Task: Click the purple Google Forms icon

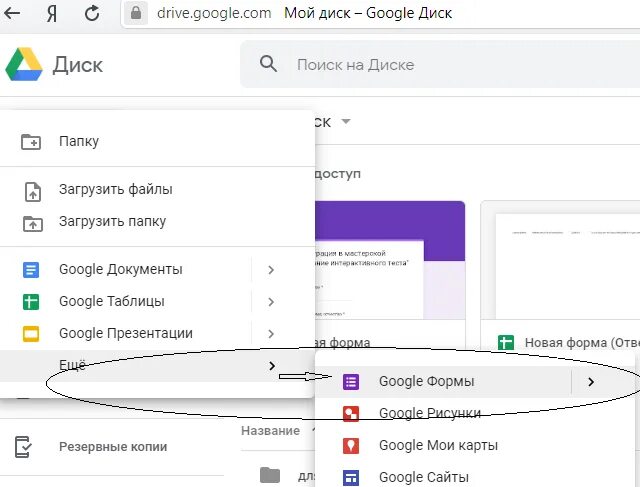Action: pos(351,382)
